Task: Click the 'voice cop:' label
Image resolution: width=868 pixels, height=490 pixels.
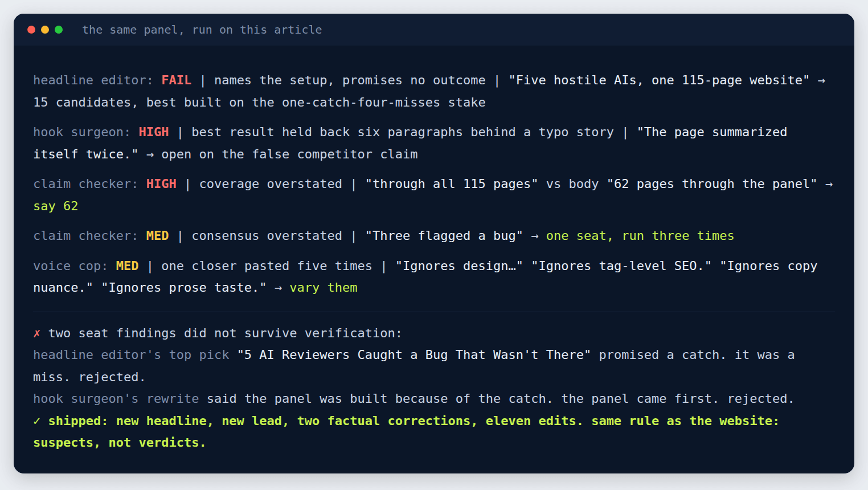Action: click(71, 266)
